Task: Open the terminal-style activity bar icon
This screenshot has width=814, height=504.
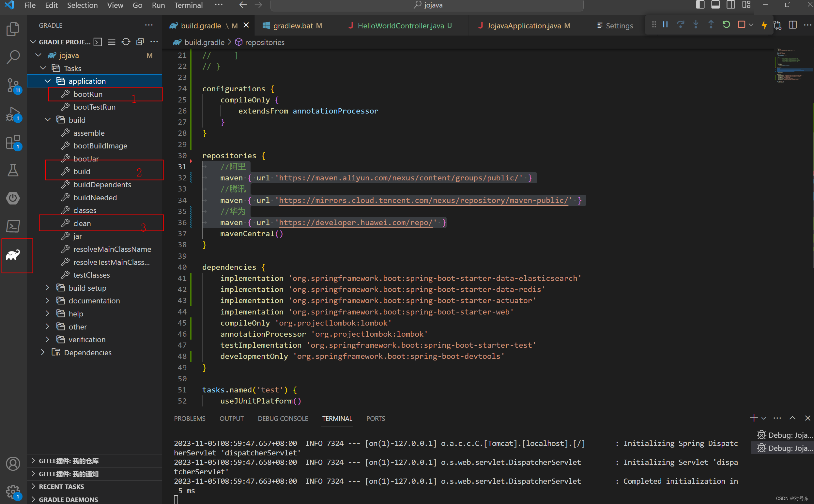Action: point(13,226)
